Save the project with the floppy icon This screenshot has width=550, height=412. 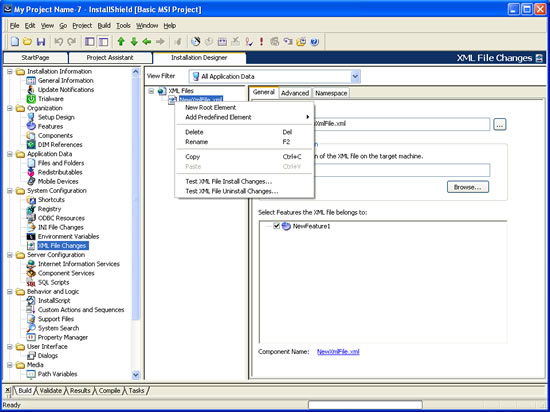coord(41,42)
